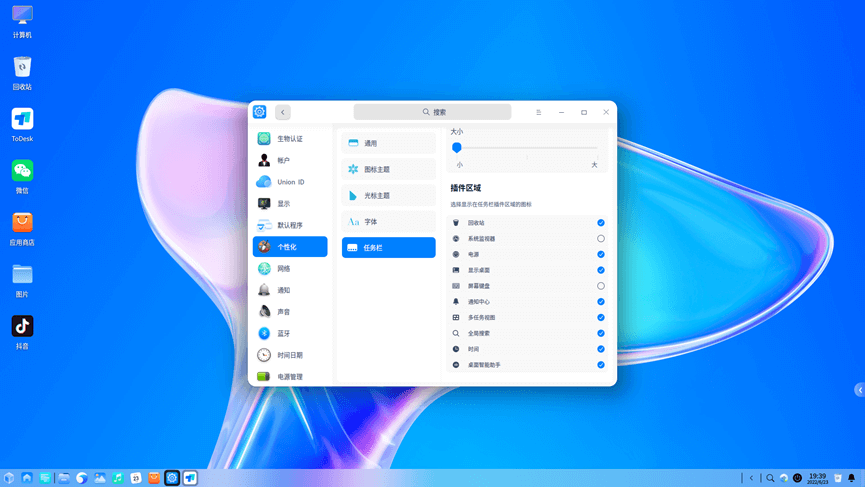Switch to the 图标主题 tab

[388, 170]
